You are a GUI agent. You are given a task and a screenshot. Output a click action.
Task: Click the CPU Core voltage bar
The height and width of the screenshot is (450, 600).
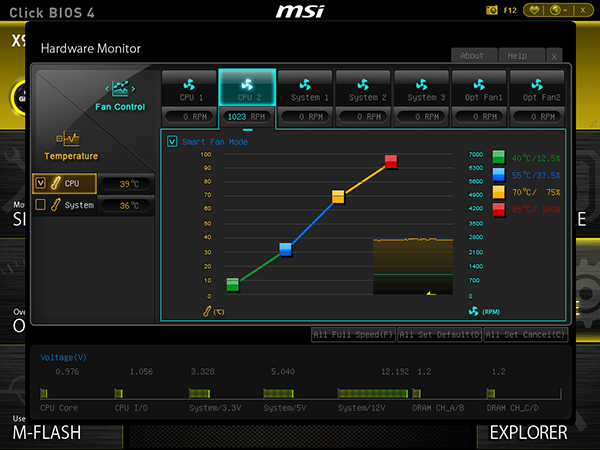click(44, 393)
